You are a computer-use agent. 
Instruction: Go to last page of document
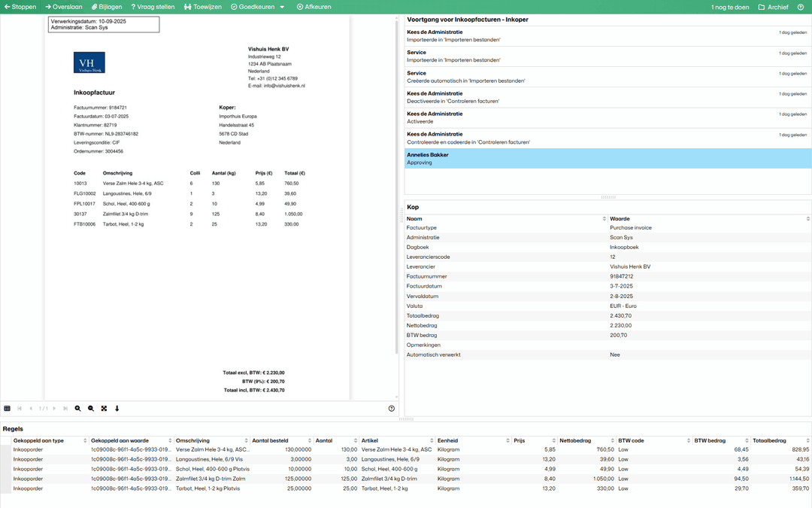pyautogui.click(x=65, y=409)
